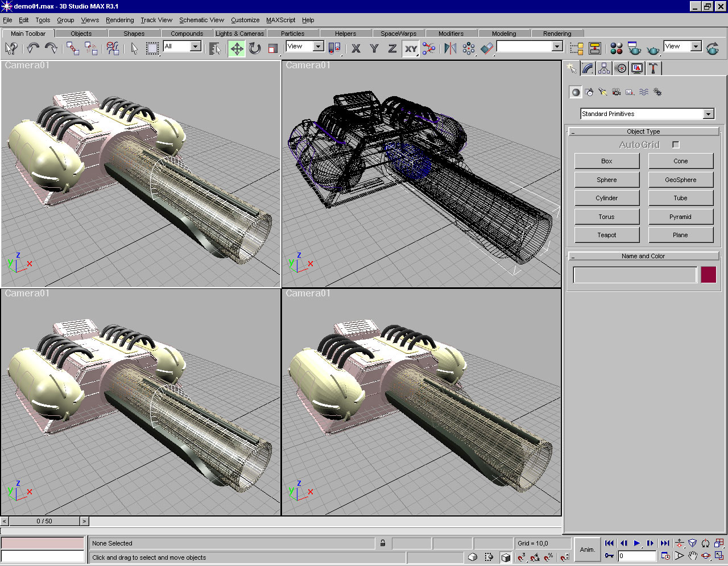Open the object color swatch
The height and width of the screenshot is (566, 728).
click(x=708, y=275)
